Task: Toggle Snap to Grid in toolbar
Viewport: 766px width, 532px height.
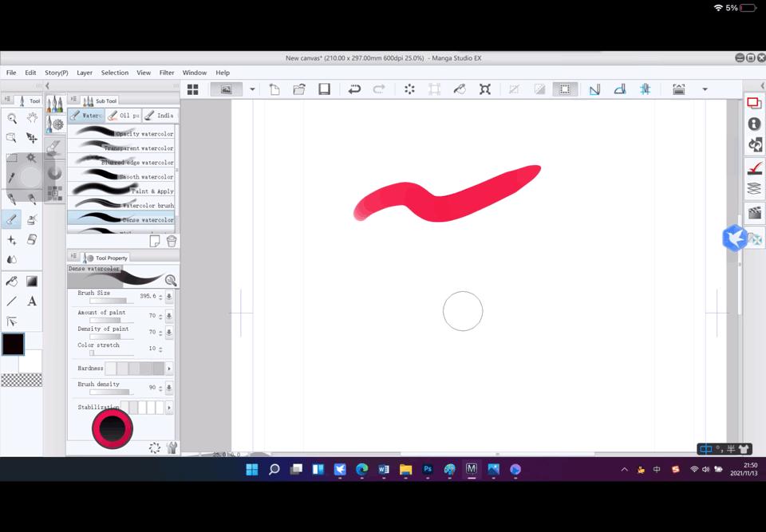Action: [645, 89]
